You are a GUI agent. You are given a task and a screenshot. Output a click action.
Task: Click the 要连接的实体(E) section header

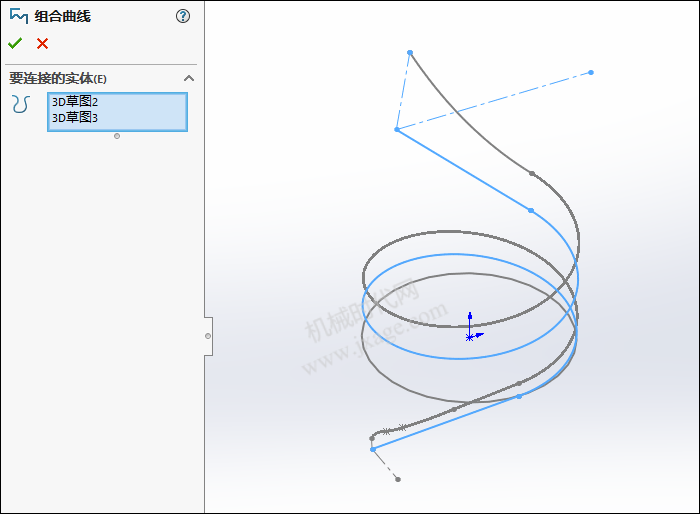click(58, 78)
